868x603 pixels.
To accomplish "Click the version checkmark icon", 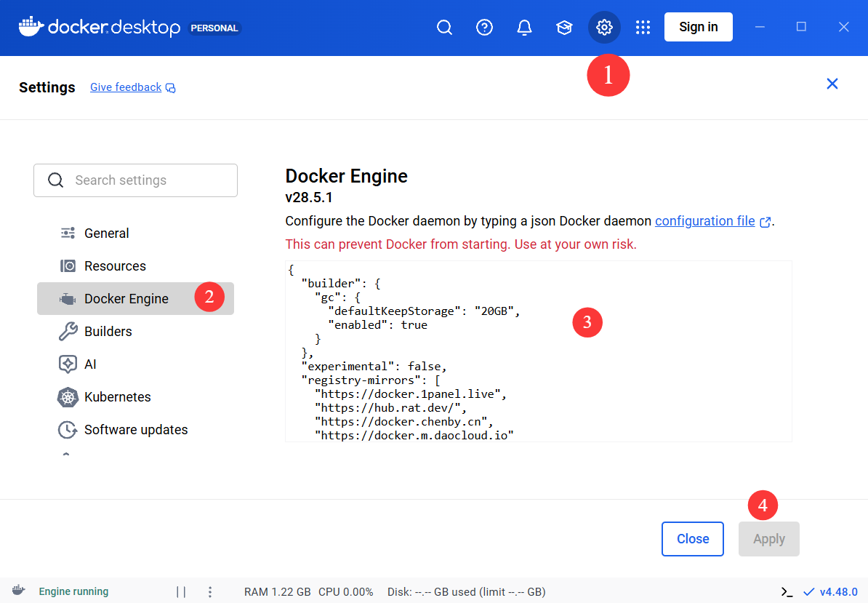I will tap(809, 592).
